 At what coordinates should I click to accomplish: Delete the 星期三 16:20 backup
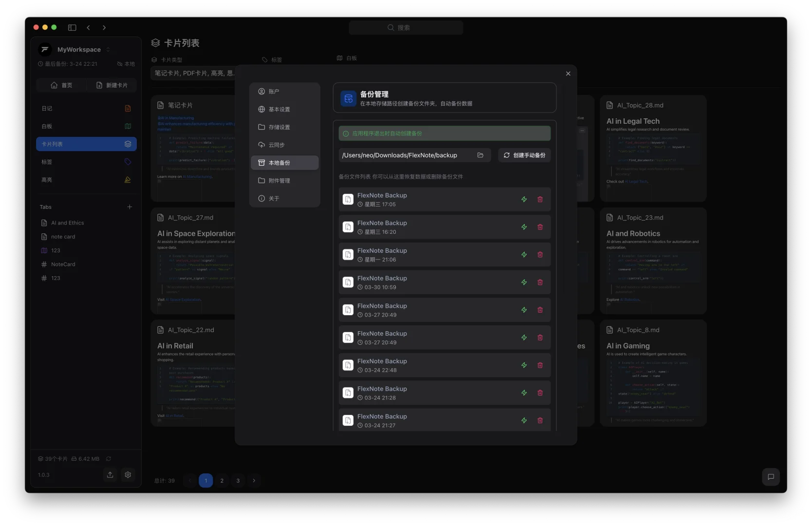coord(540,227)
